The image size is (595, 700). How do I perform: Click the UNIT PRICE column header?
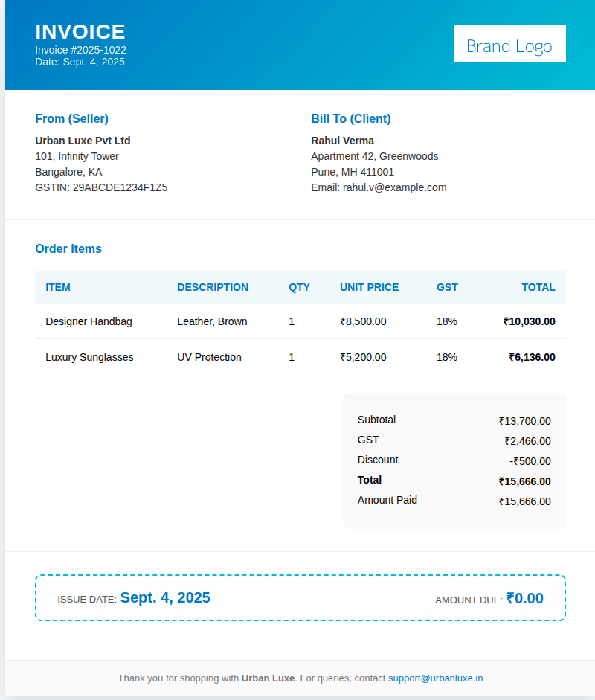coord(369,287)
